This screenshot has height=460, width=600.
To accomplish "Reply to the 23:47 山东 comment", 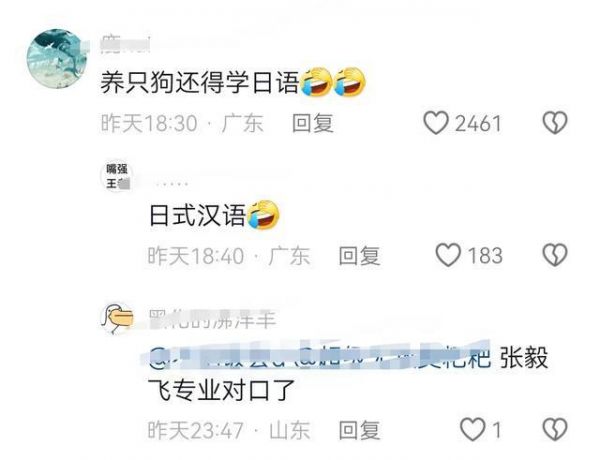I will point(359,430).
